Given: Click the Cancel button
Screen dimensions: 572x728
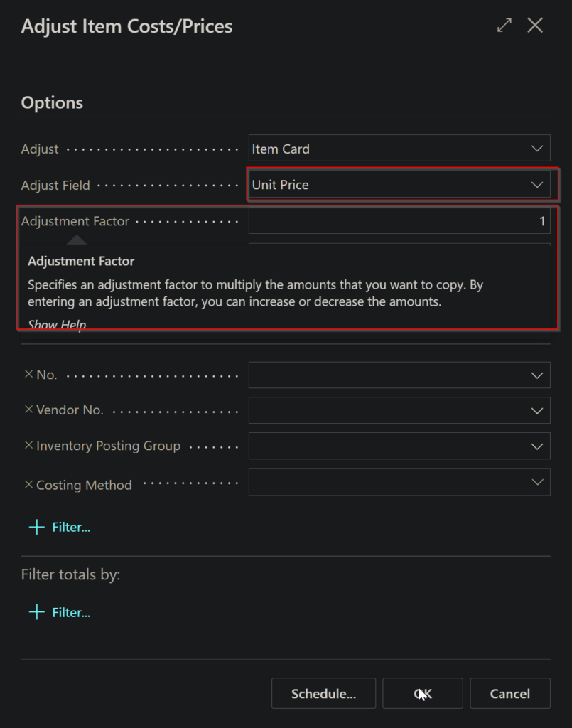Looking at the screenshot, I should (510, 693).
